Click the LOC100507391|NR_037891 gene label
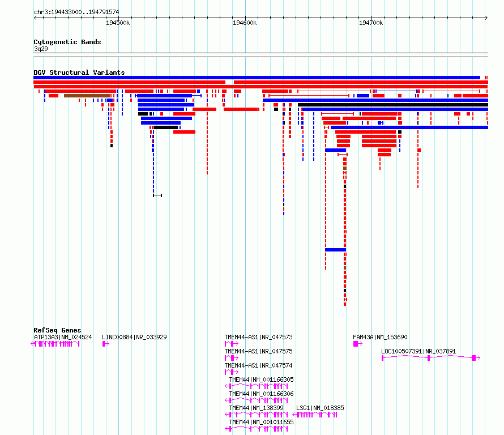The width and height of the screenshot is (504, 435). tap(418, 351)
